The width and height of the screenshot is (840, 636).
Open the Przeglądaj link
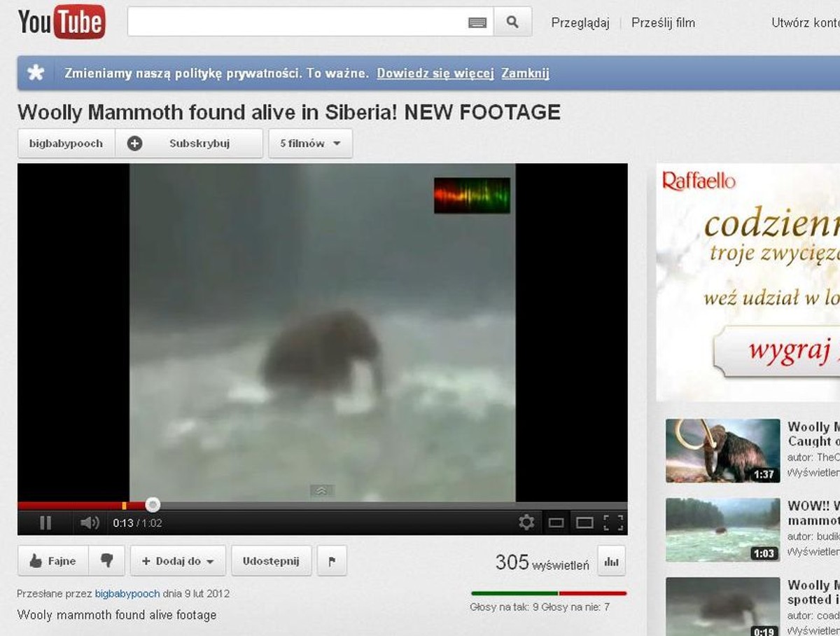coord(580,22)
